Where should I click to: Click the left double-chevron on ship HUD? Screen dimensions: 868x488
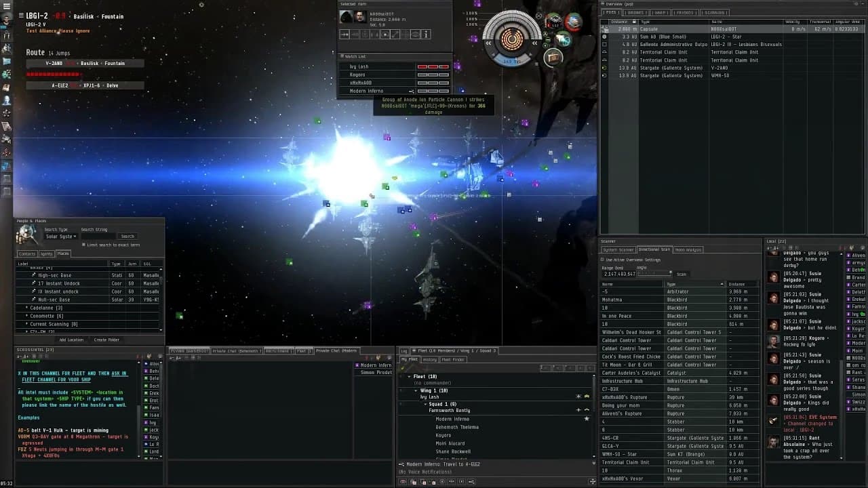point(488,43)
